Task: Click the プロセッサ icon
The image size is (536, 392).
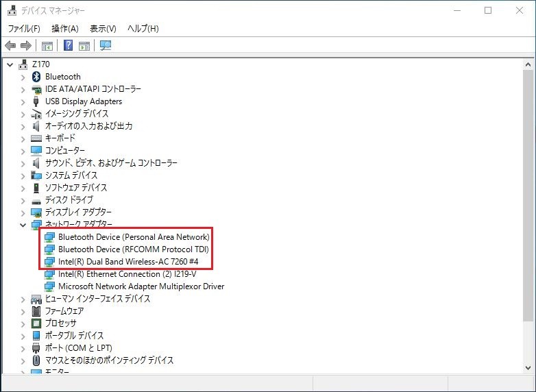Action: (x=36, y=323)
